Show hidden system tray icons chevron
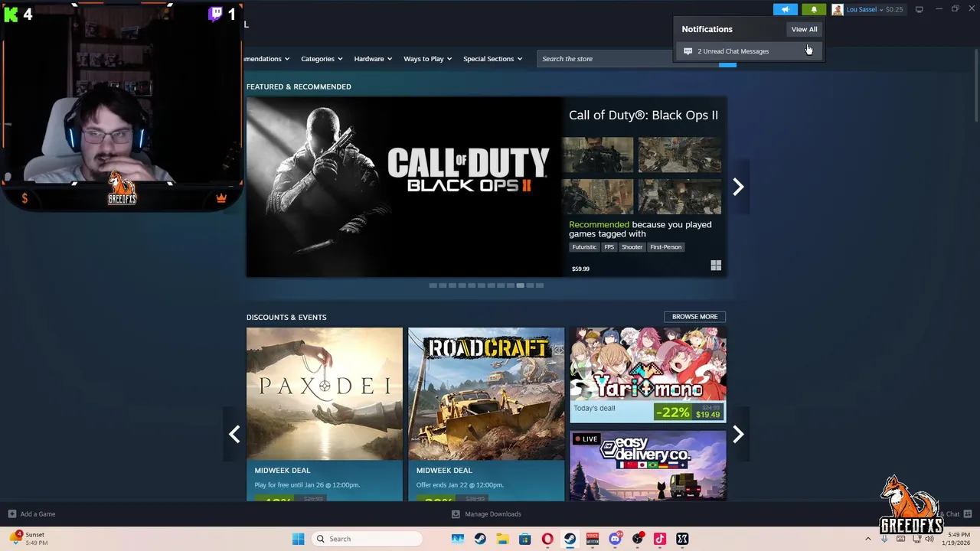The height and width of the screenshot is (551, 980). point(867,539)
